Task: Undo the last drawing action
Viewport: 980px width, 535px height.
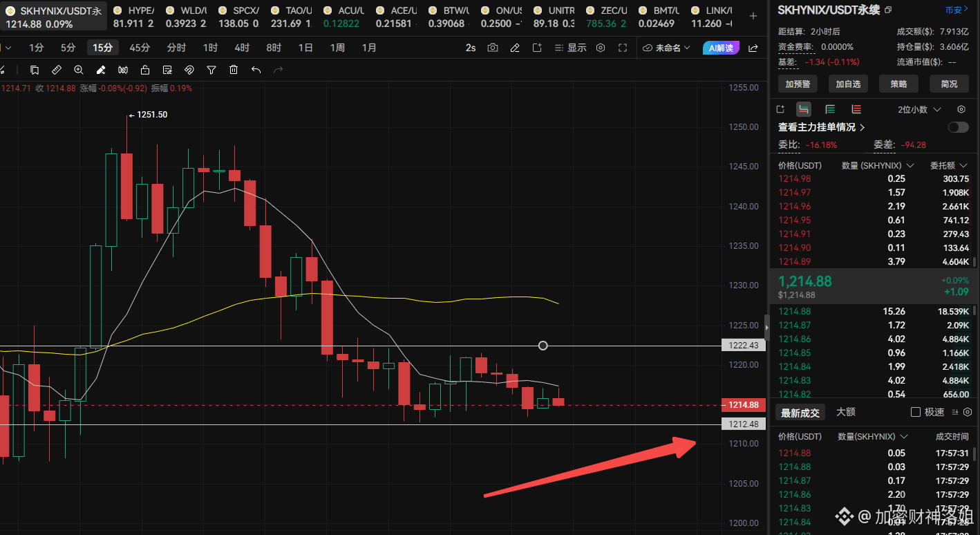Action: [x=256, y=70]
